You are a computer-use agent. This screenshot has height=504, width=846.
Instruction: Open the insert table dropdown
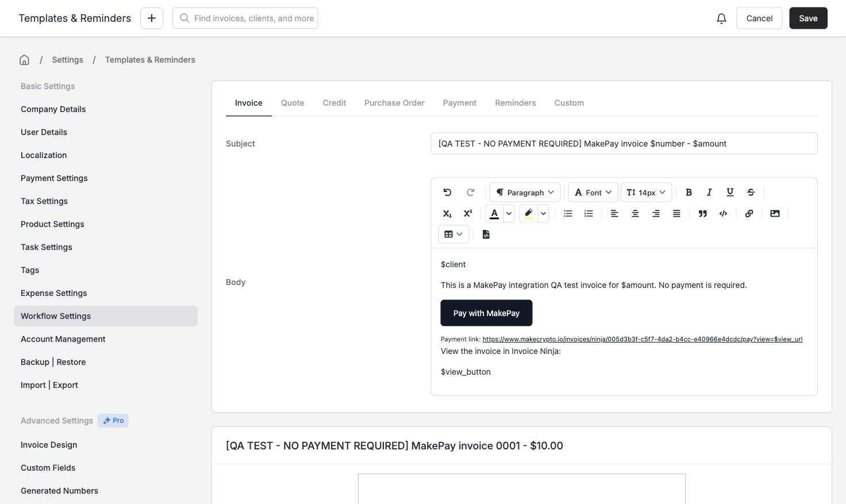click(x=453, y=234)
